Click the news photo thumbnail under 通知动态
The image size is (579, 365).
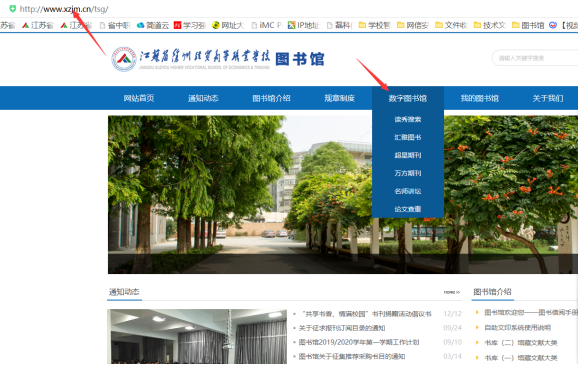pos(197,337)
